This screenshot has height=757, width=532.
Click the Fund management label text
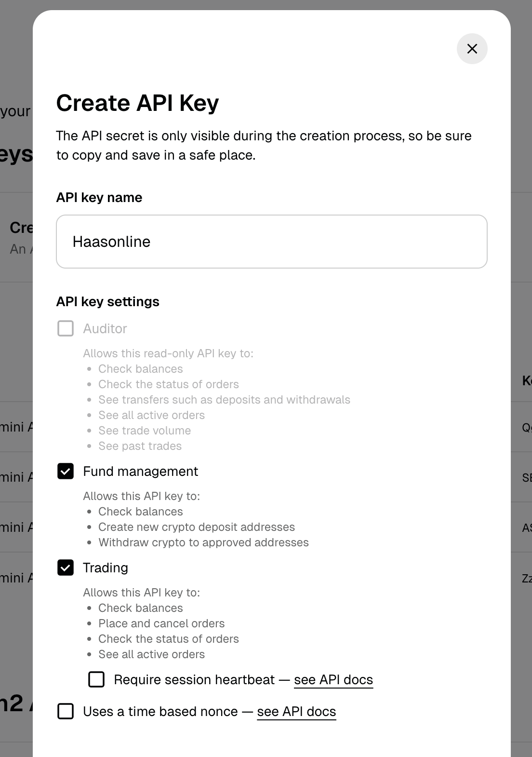coord(140,471)
